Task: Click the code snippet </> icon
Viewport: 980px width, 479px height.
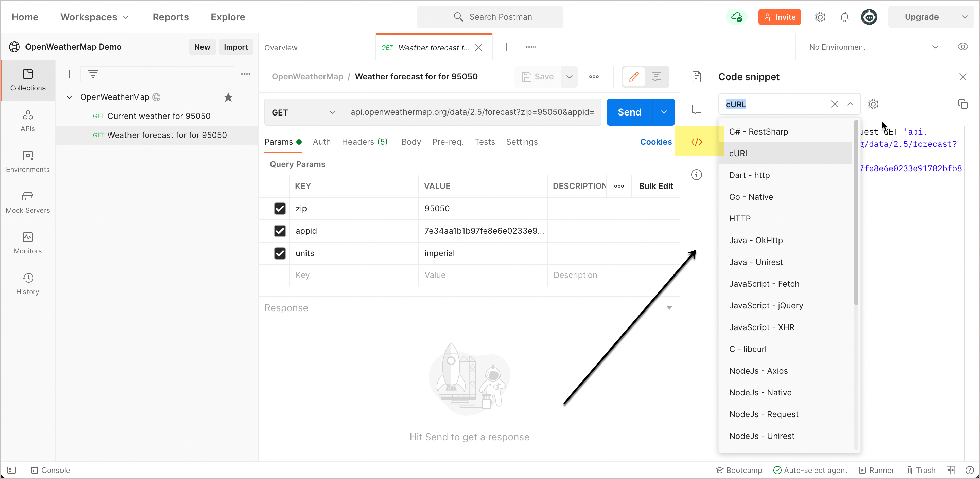Action: pyautogui.click(x=696, y=142)
